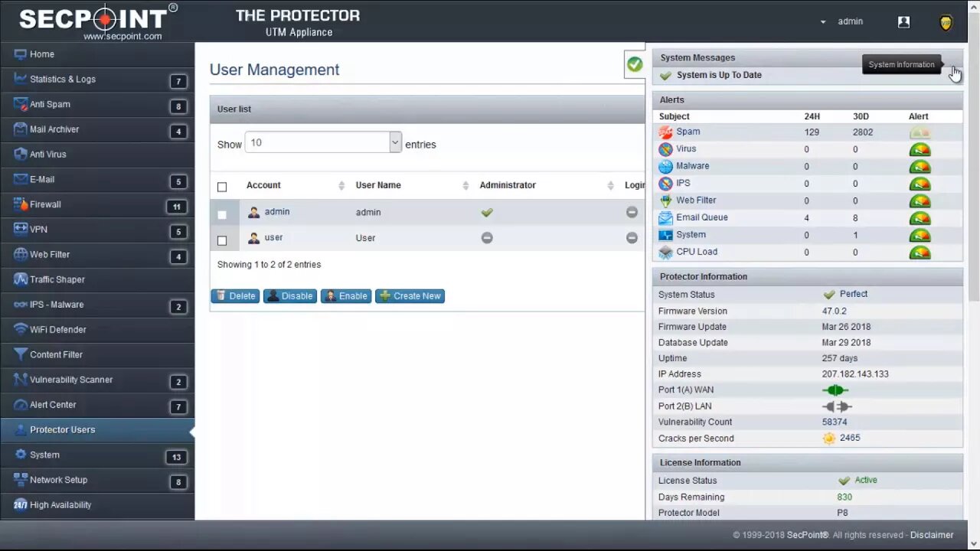This screenshot has height=551, width=980.
Task: Click the Vulnerability Count value 58374
Action: pos(835,422)
